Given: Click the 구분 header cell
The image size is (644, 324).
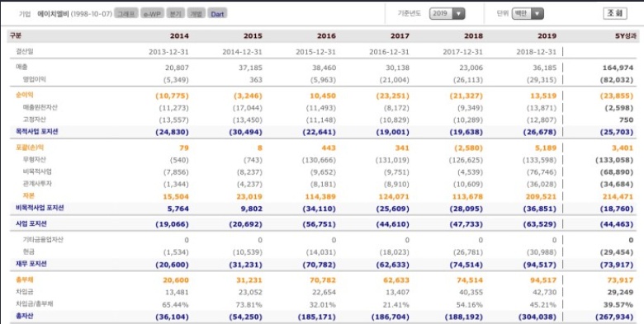Looking at the screenshot, I should pyautogui.click(x=16, y=35).
